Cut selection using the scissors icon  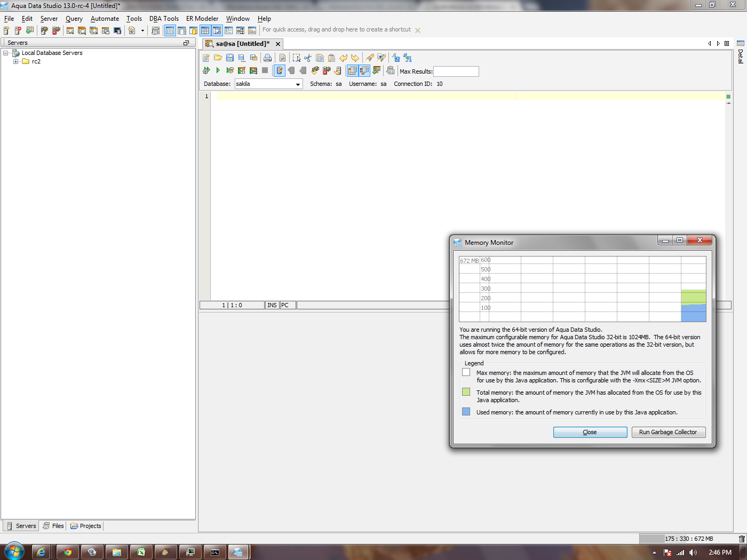[x=308, y=58]
